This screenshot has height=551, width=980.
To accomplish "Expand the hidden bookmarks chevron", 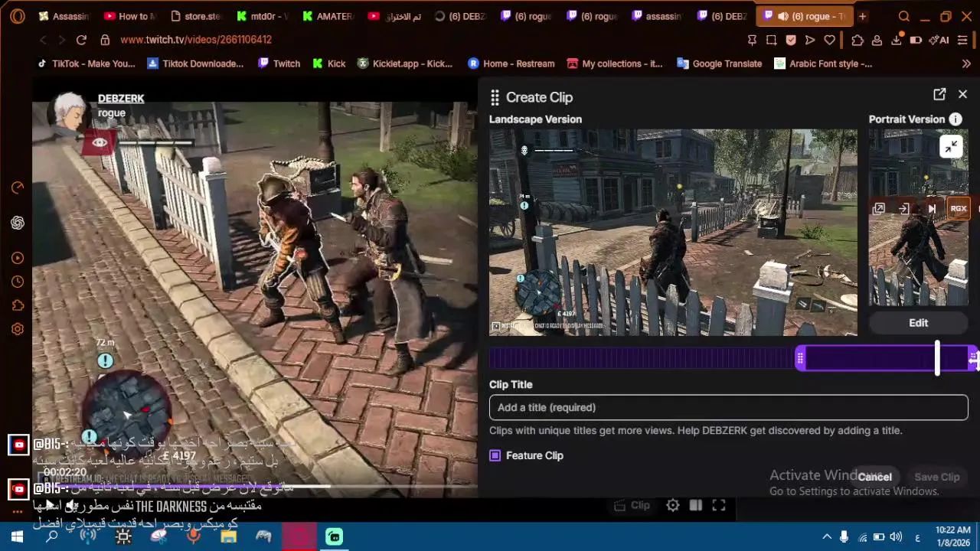I will click(966, 64).
